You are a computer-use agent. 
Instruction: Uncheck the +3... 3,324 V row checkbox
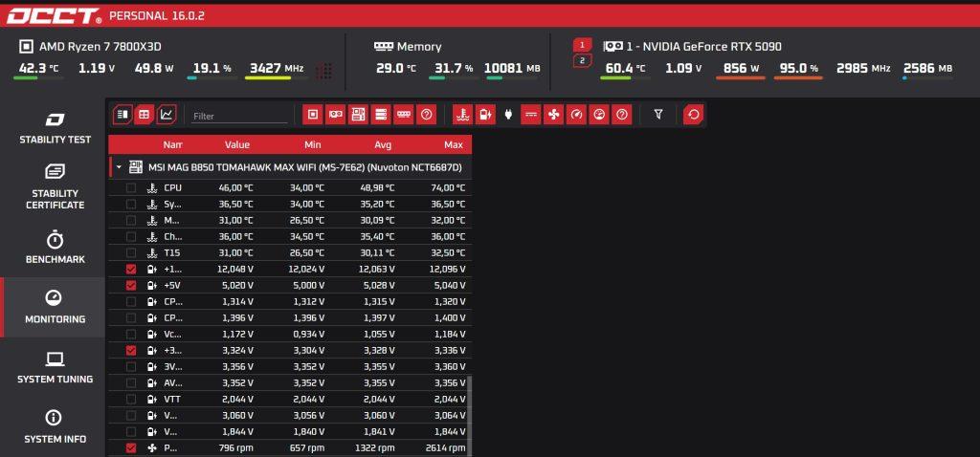coord(130,350)
